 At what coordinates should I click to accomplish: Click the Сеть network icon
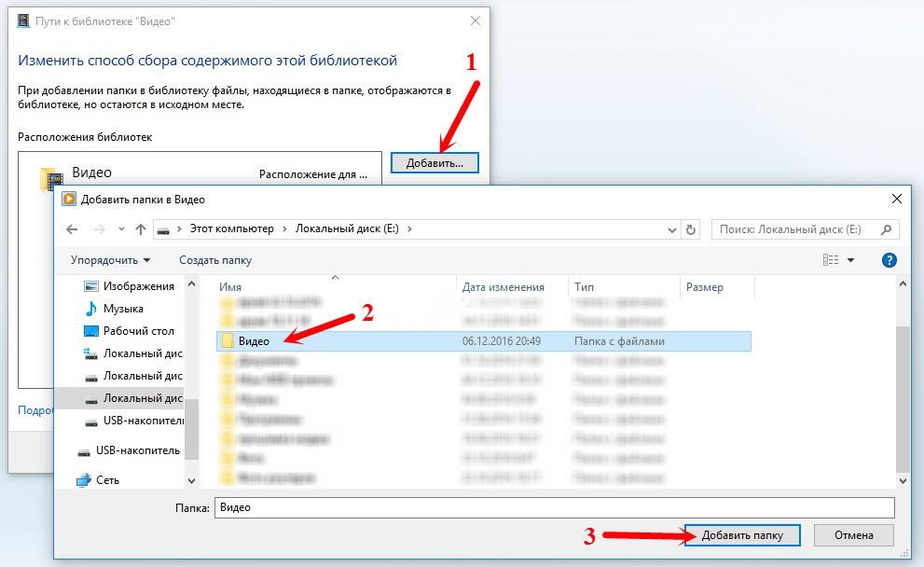coord(84,480)
